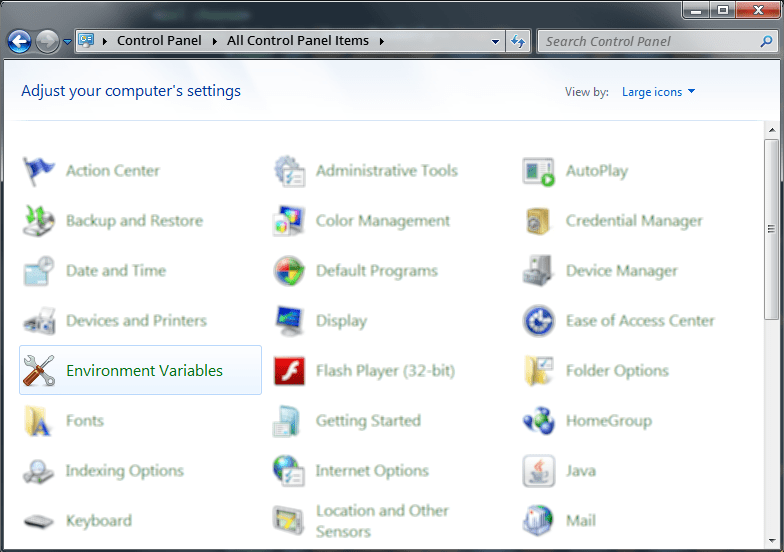
Task: Open the Fonts folder icon
Action: coord(38,421)
